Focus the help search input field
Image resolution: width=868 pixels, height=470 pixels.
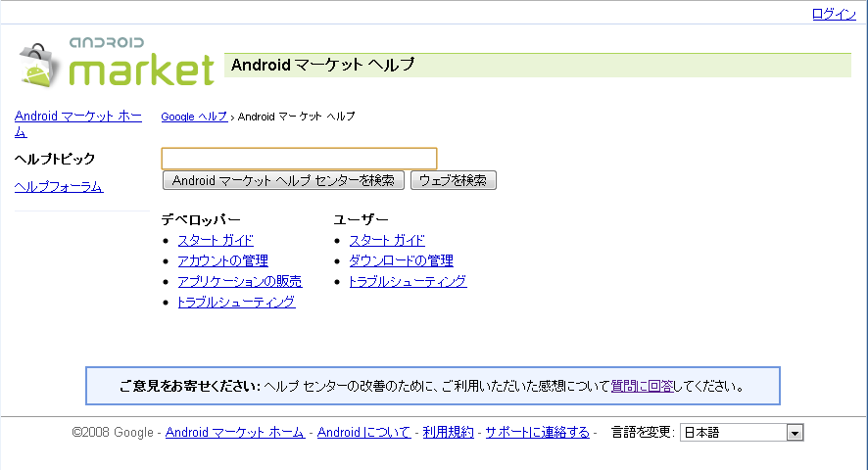[299, 159]
